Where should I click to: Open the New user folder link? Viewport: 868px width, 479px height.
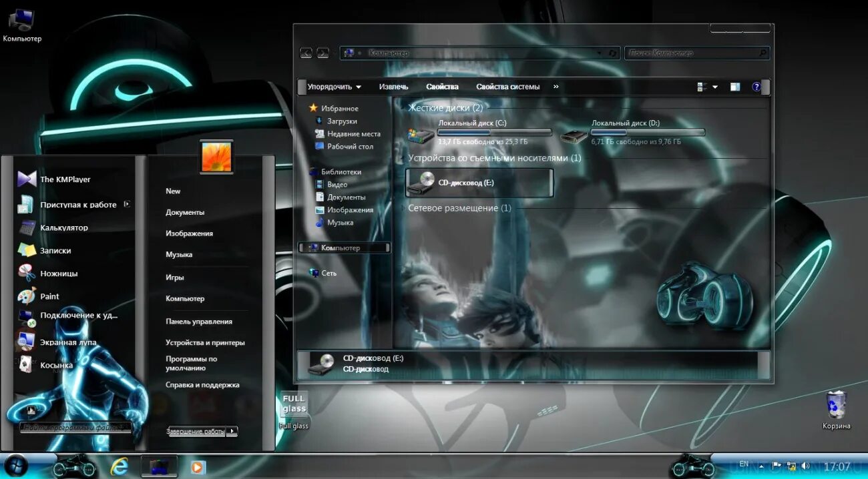(x=173, y=191)
